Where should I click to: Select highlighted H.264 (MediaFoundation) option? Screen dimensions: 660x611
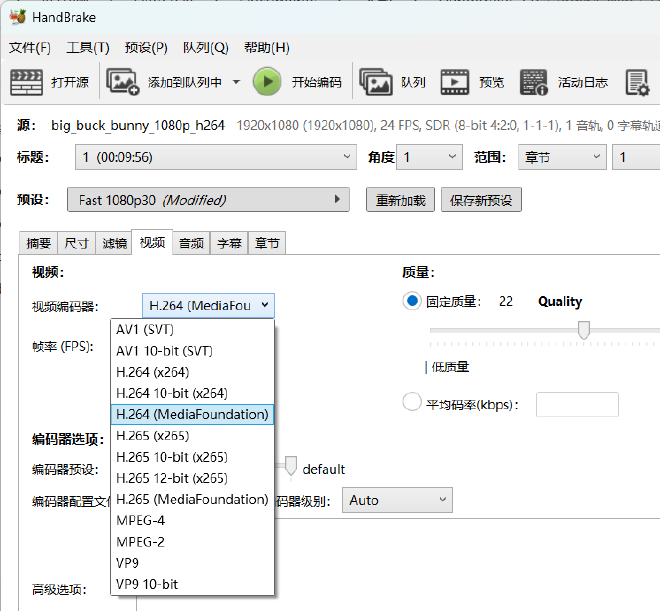[x=192, y=414]
